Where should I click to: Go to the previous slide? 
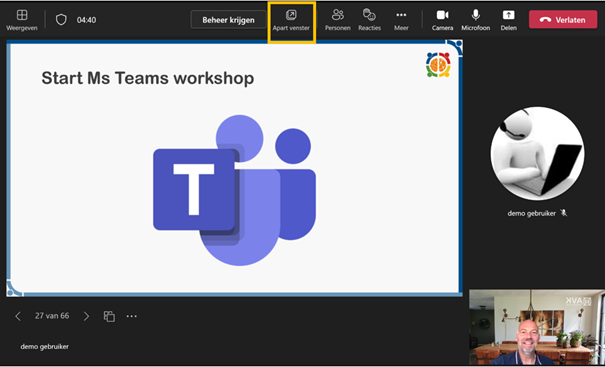(18, 316)
